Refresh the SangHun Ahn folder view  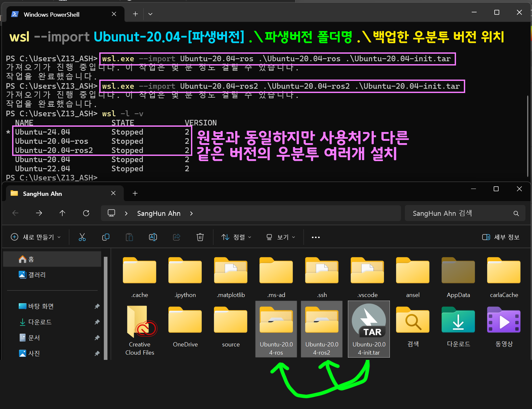[x=86, y=213]
